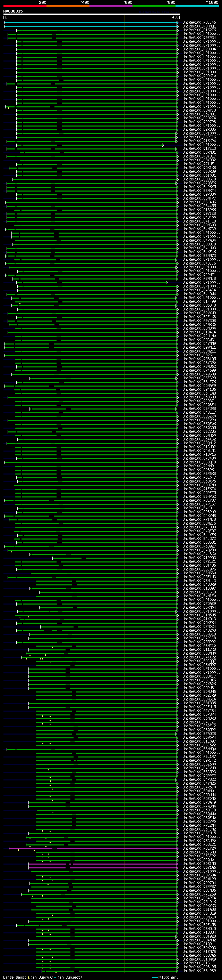Image resolution: width=222 pixels, height=980 pixels.
Task: Click the cyan ~100% identity legend segment
Action: click(197, 6)
